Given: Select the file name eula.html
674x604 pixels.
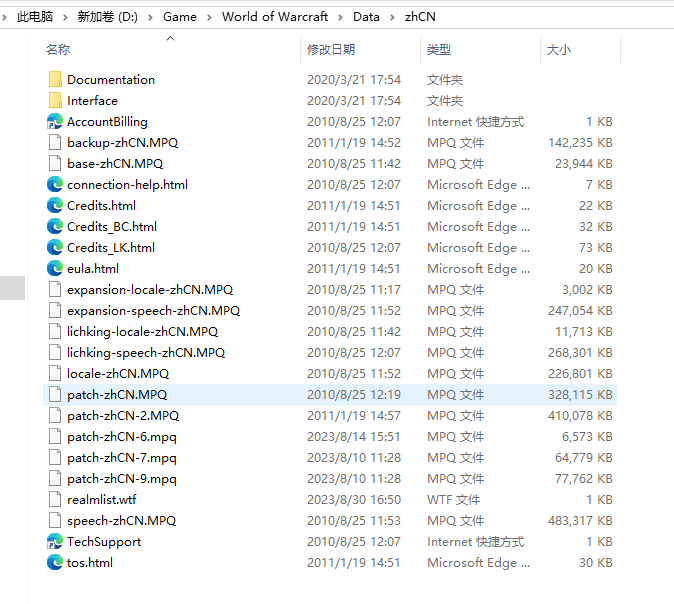Looking at the screenshot, I should [93, 269].
